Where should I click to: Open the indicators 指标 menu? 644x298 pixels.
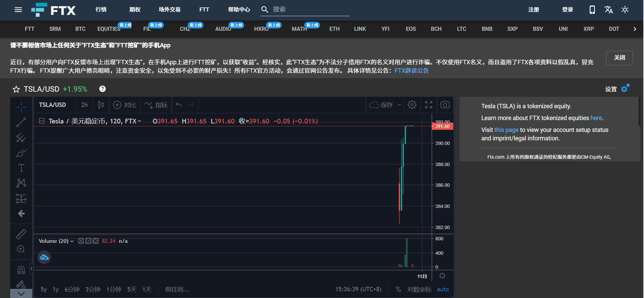(x=156, y=105)
